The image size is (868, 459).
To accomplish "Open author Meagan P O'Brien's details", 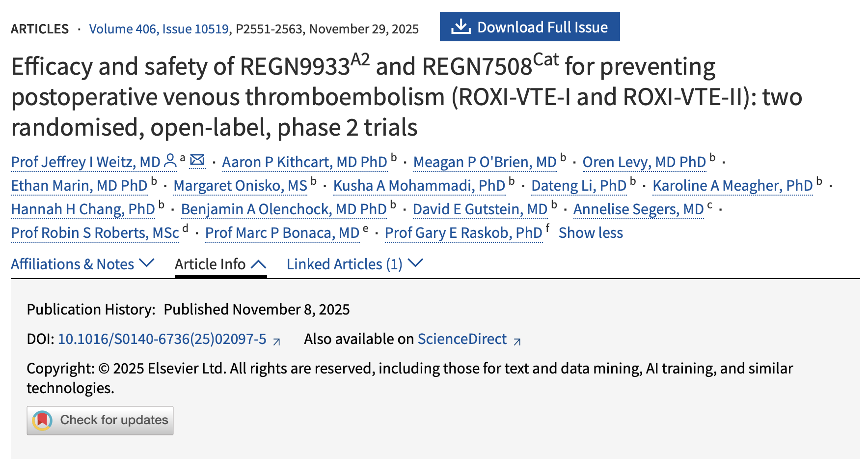I will pos(485,162).
